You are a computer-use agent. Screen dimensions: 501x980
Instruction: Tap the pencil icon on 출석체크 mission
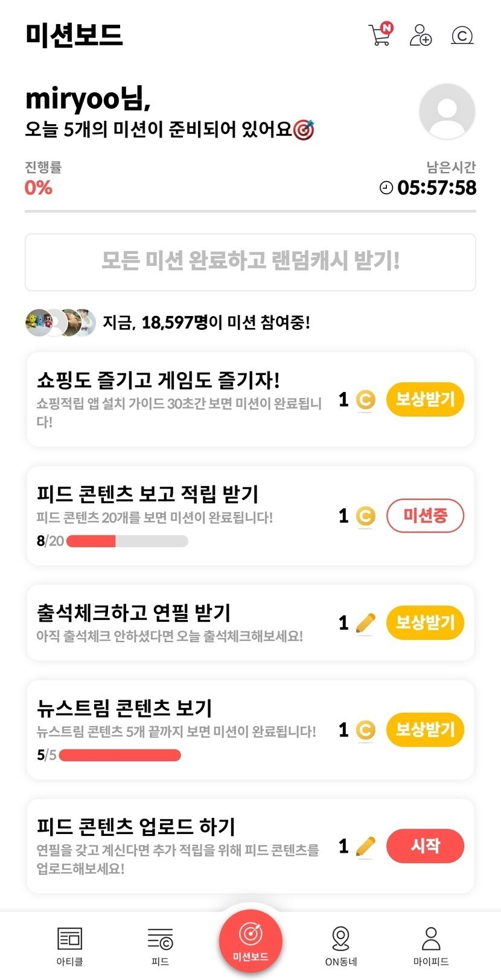coord(365,623)
